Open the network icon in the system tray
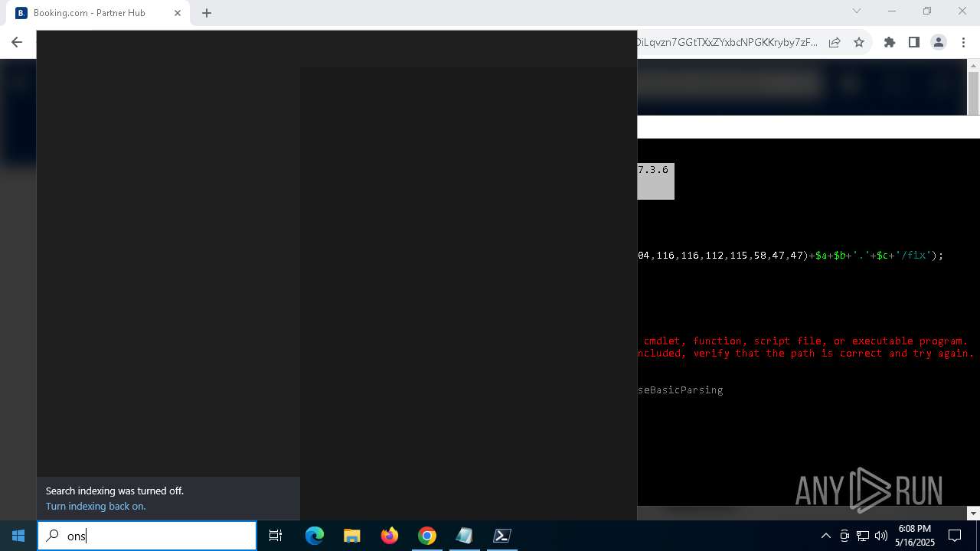The width and height of the screenshot is (980, 551). point(863,536)
